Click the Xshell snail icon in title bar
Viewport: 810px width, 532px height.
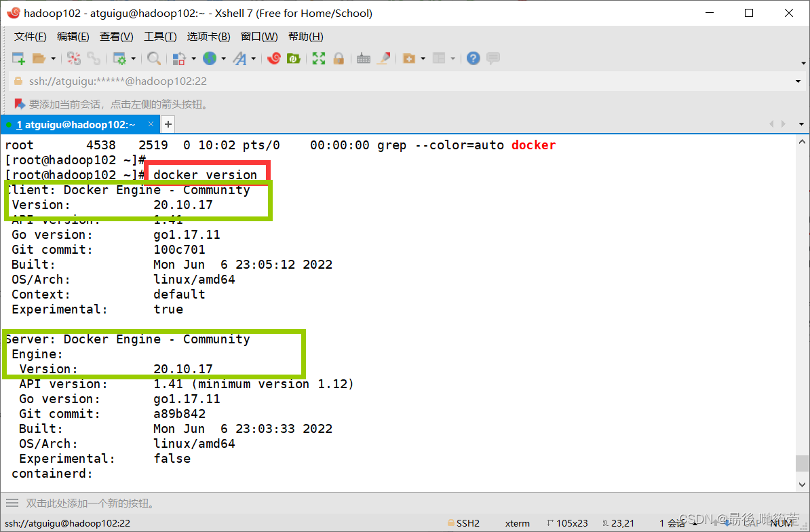[x=14, y=12]
